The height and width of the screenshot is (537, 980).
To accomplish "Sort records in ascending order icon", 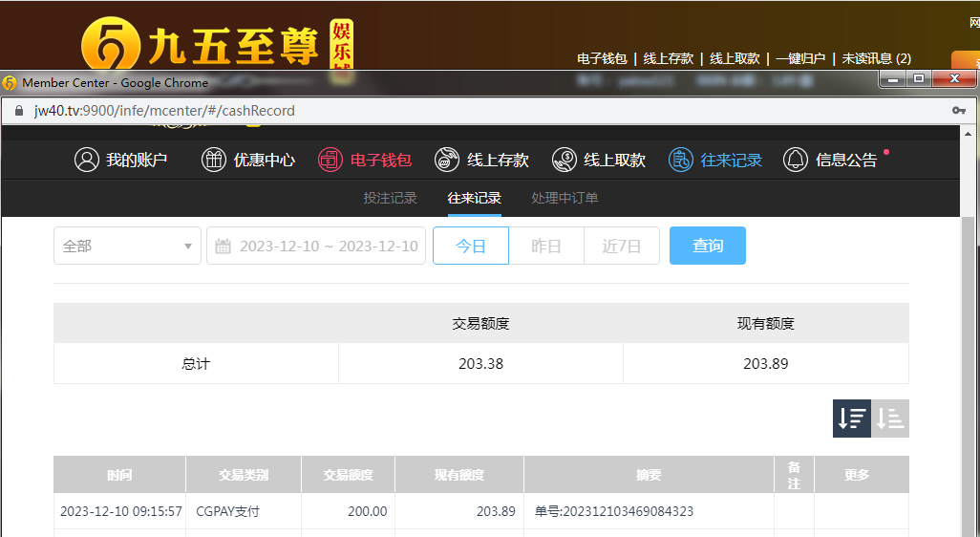I will [x=890, y=419].
